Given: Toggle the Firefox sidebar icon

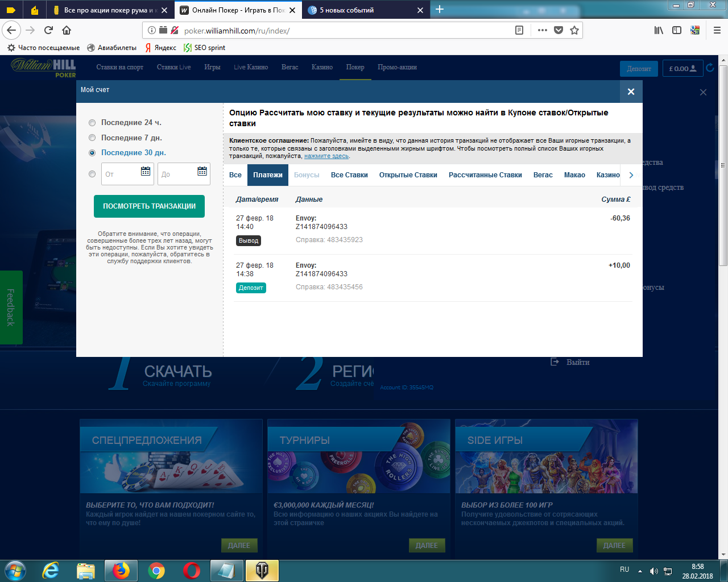Looking at the screenshot, I should pos(677,30).
